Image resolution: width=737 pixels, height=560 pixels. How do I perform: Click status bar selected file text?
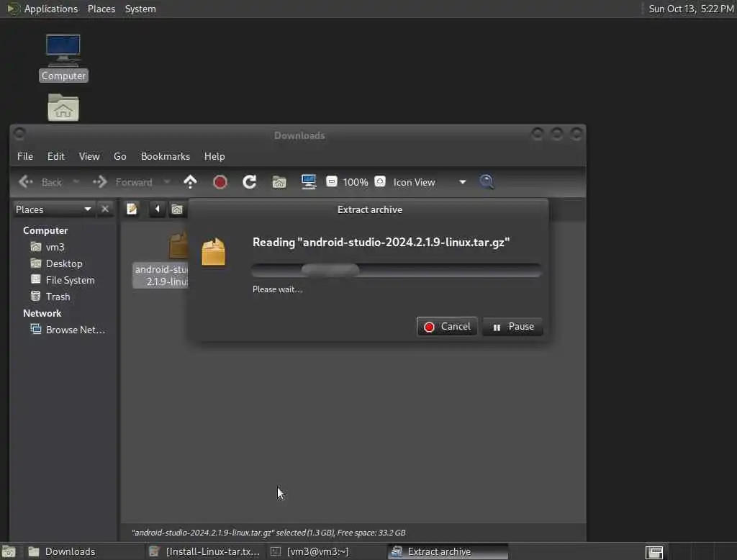click(x=268, y=533)
